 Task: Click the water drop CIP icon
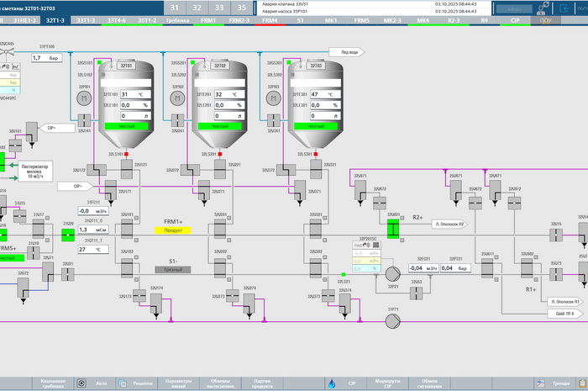[331, 383]
